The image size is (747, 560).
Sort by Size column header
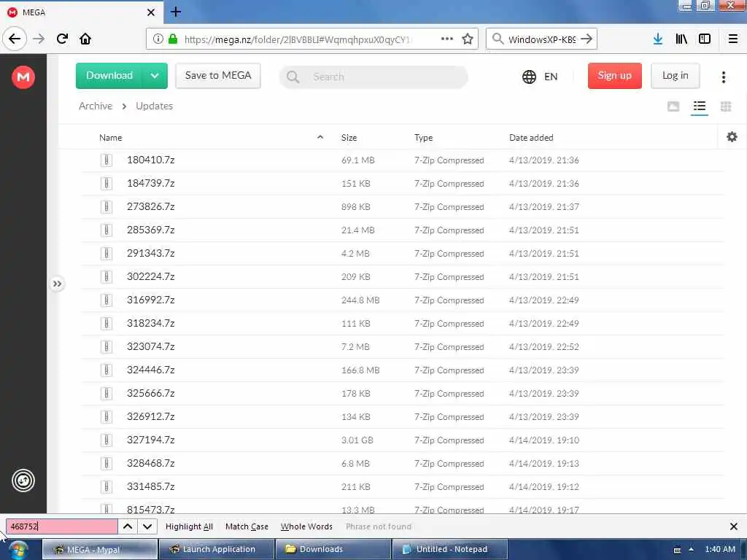click(x=349, y=138)
